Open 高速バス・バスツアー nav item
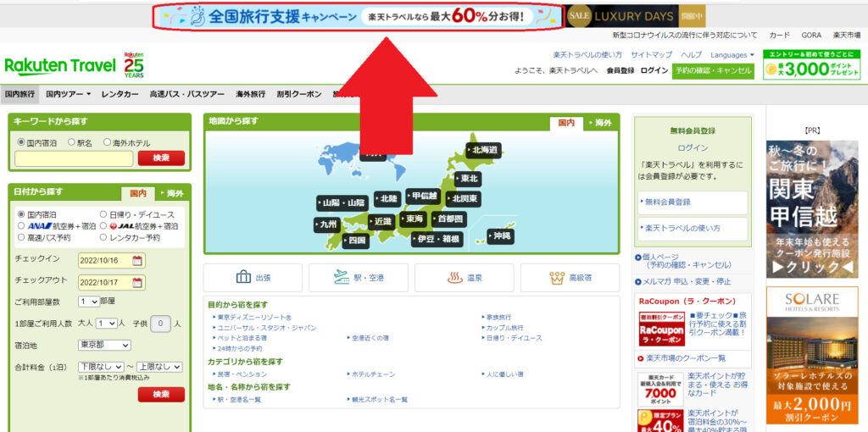Screen dimensions: 868x432 (x=187, y=94)
